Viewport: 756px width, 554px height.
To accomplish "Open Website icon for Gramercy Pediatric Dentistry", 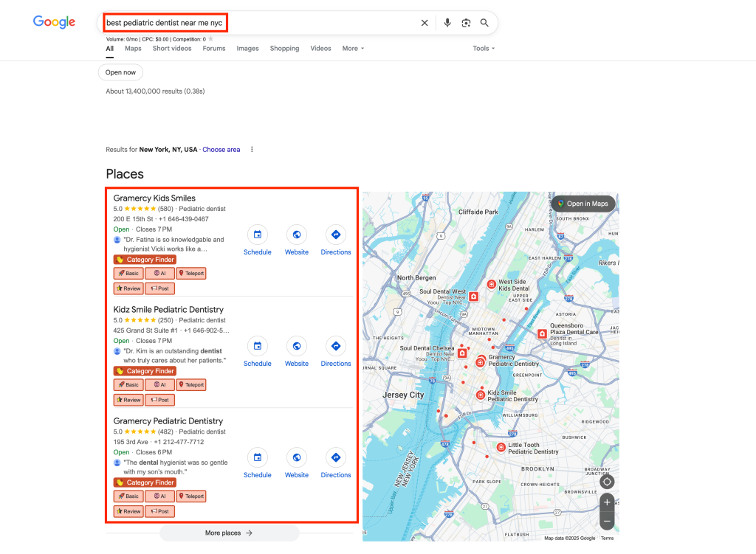I will pos(297,457).
